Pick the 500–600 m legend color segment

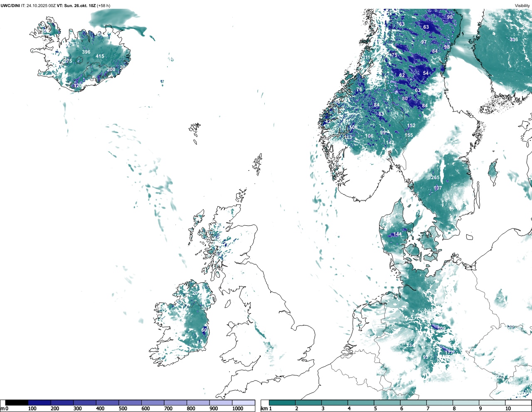point(130,403)
